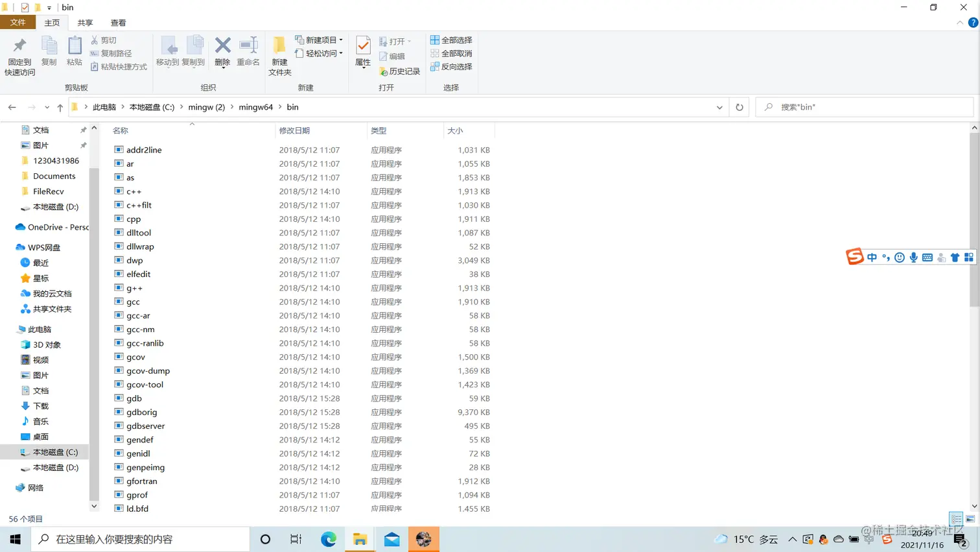Open the Mail app on taskbar
980x552 pixels.
tap(392, 539)
